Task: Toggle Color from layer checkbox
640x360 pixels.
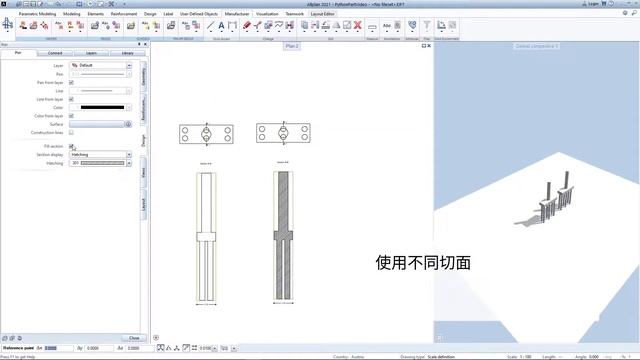Action: coord(71,116)
